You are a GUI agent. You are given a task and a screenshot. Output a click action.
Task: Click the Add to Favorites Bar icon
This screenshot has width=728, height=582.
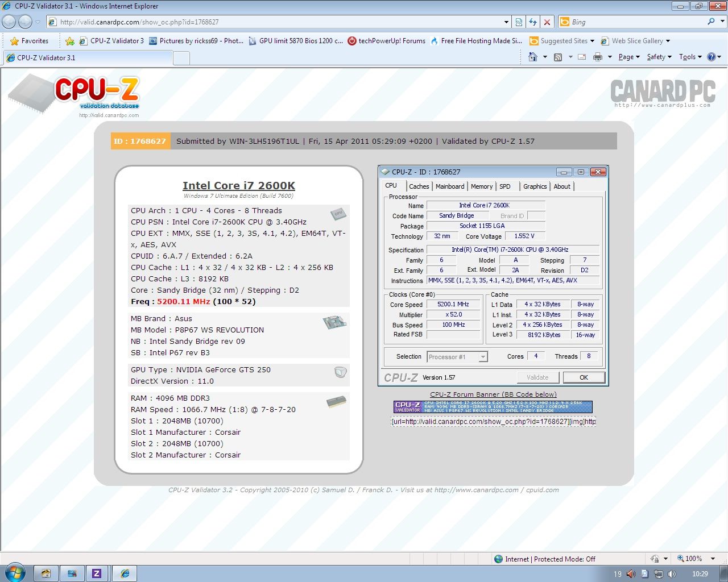click(x=69, y=41)
